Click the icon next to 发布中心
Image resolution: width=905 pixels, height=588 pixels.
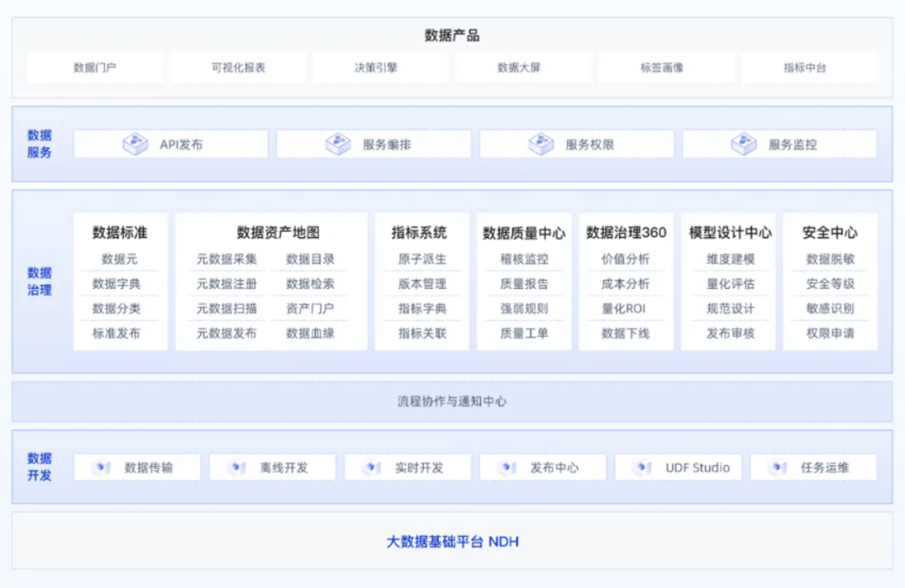click(x=507, y=467)
